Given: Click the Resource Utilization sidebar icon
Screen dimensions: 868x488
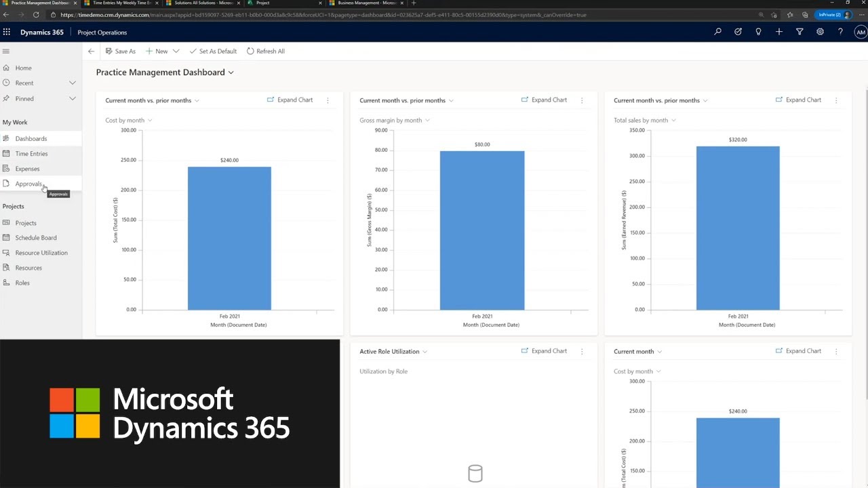Looking at the screenshot, I should pyautogui.click(x=6, y=252).
